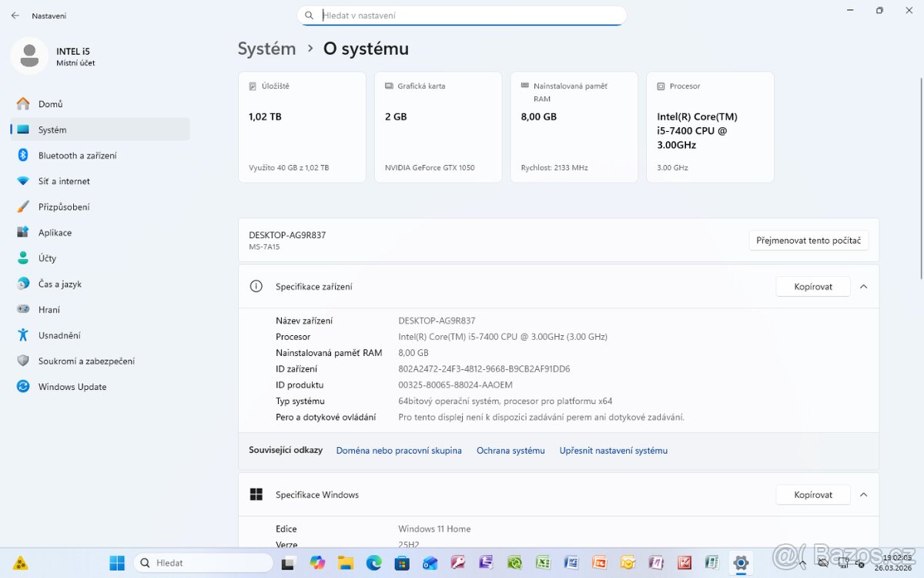Go to Přizpůsobení in sidebar
This screenshot has height=578, width=924.
tap(64, 207)
